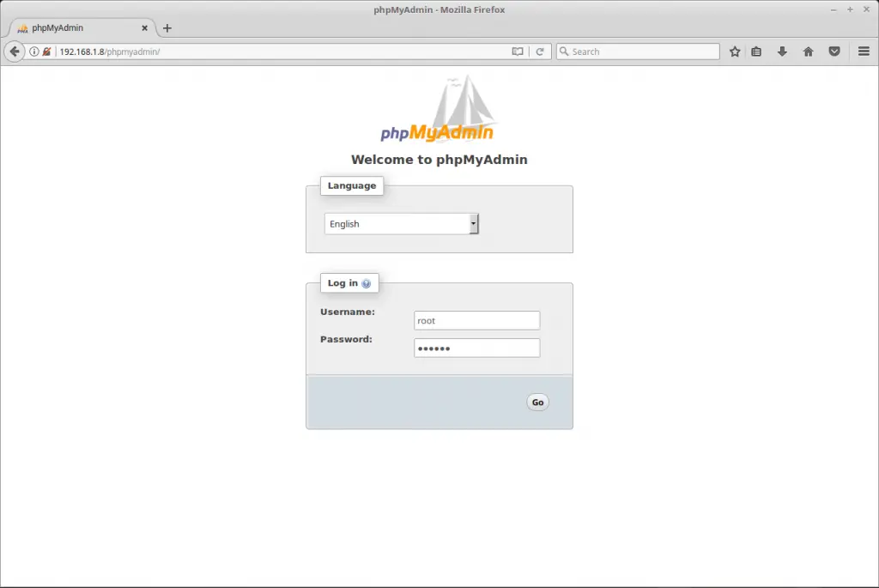Open a new tab with plus button
The image size is (879, 588).
point(167,28)
